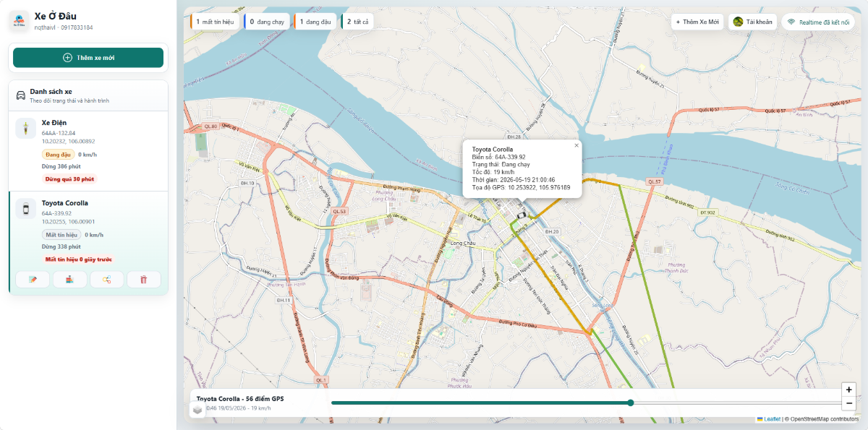
Task: Show 2 tất cả vehicles
Action: pos(357,22)
